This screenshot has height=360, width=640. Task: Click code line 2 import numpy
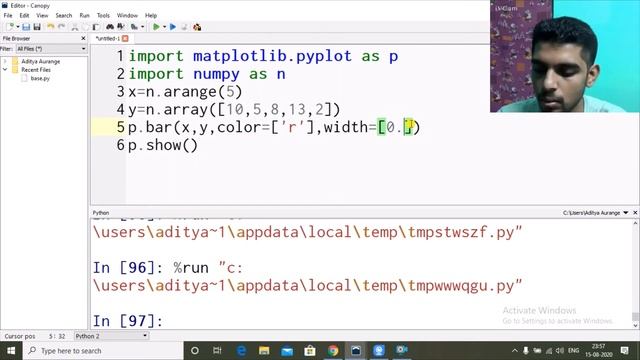click(x=207, y=74)
